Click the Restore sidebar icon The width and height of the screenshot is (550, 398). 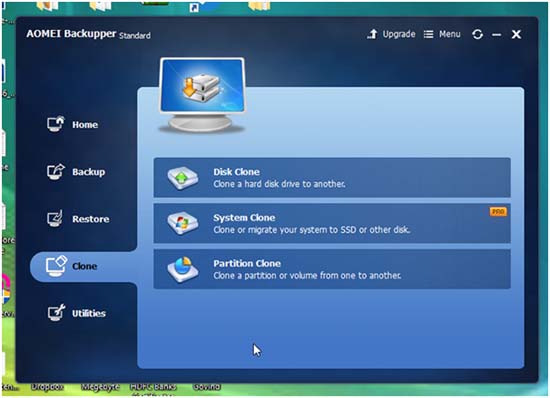(x=55, y=218)
